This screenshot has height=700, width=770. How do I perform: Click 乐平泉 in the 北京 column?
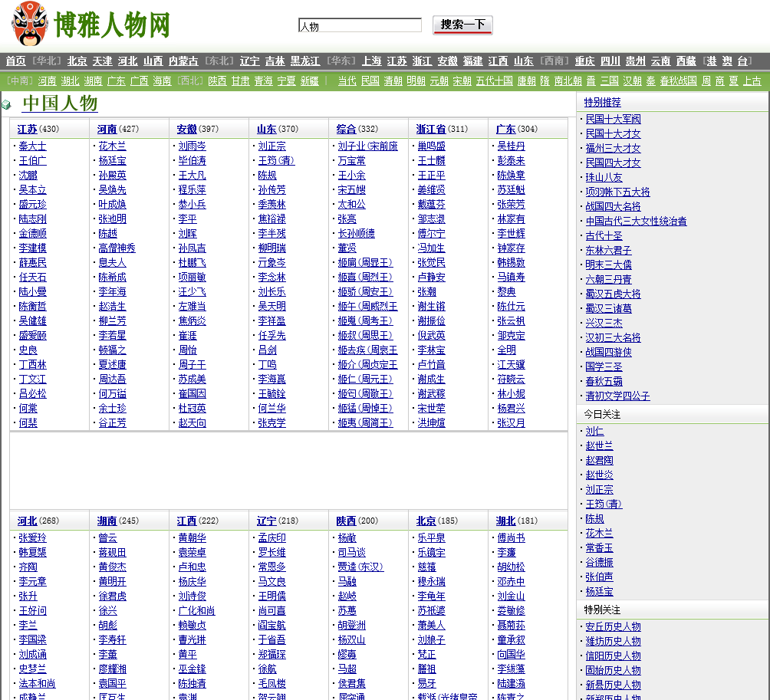coord(431,538)
